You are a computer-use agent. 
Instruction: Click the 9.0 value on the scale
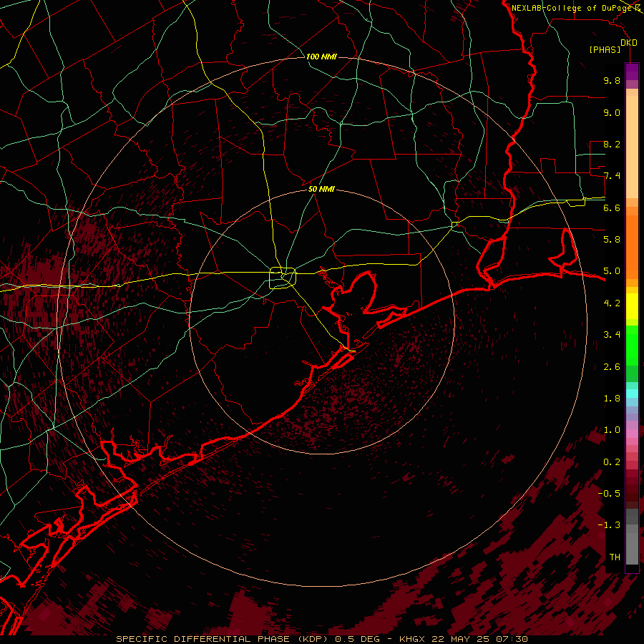[x=612, y=112]
